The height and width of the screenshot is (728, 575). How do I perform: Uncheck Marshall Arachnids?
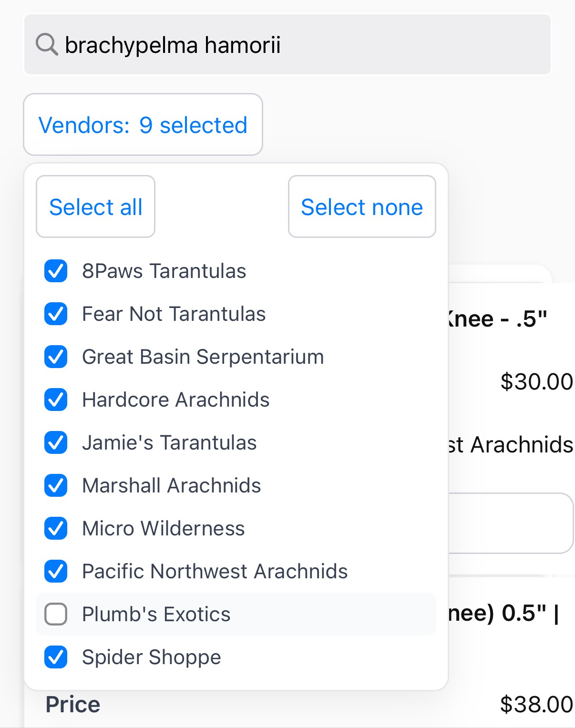(56, 485)
